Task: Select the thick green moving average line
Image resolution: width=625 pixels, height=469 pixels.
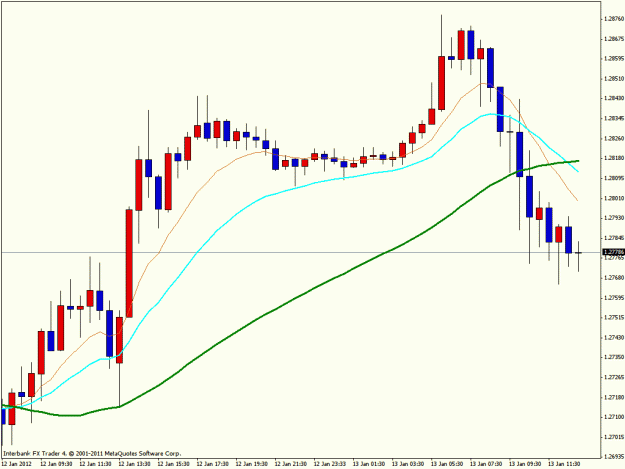Action: [x=295, y=298]
